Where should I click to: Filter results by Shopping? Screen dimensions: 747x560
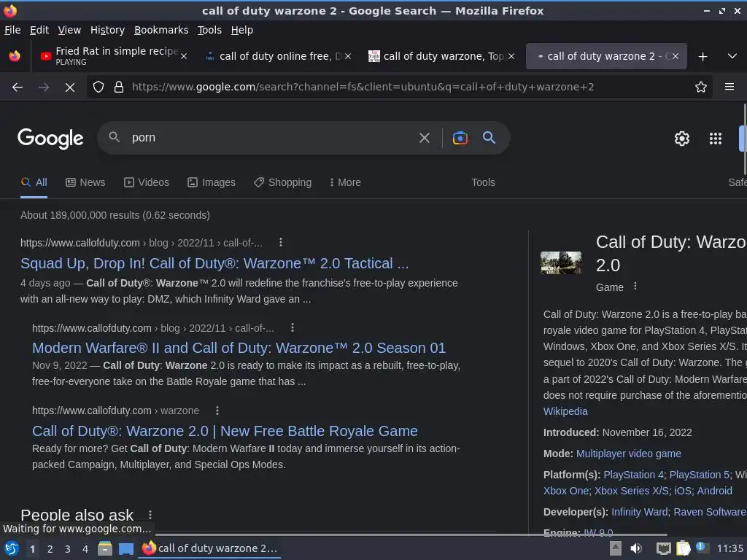[282, 182]
